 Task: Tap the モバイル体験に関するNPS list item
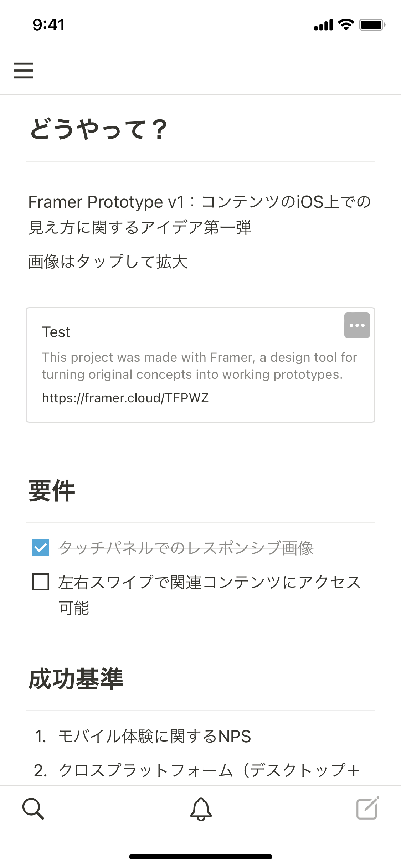(x=155, y=737)
